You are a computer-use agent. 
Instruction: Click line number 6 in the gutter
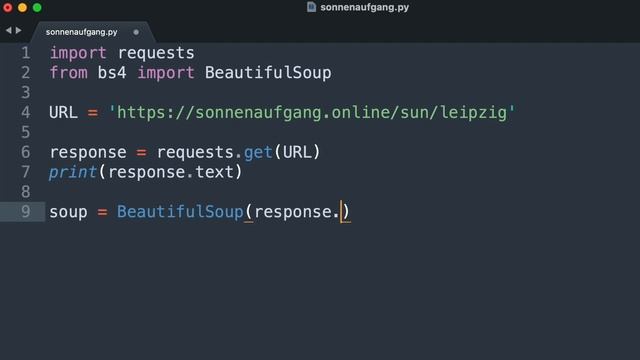pyautogui.click(x=26, y=152)
